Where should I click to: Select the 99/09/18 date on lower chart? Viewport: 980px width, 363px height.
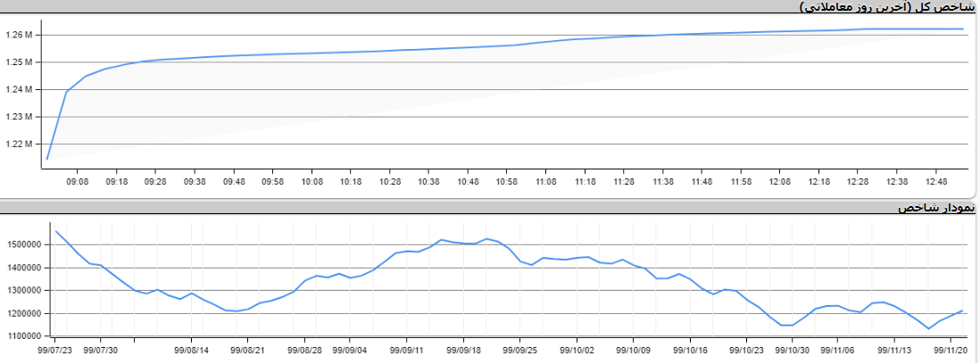tap(463, 351)
